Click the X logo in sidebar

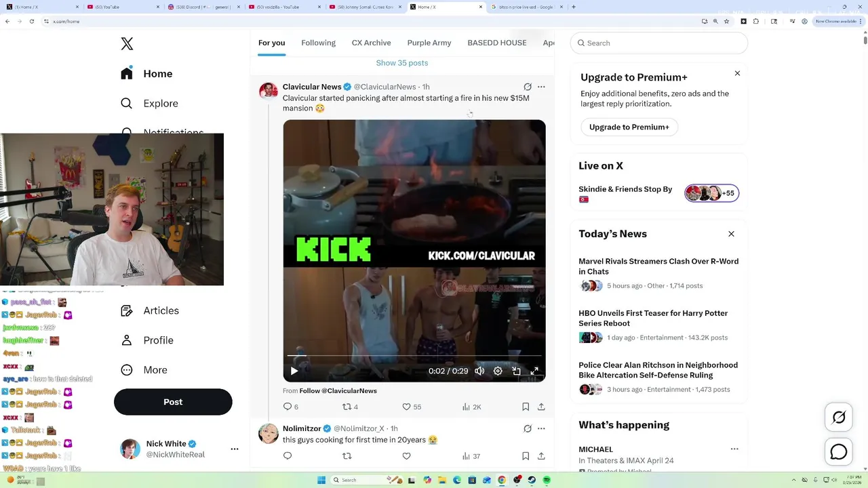127,44
